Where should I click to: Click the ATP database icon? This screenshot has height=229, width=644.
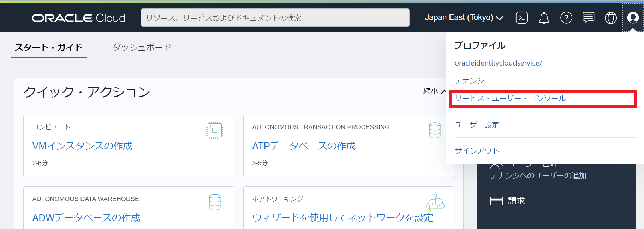(x=435, y=130)
